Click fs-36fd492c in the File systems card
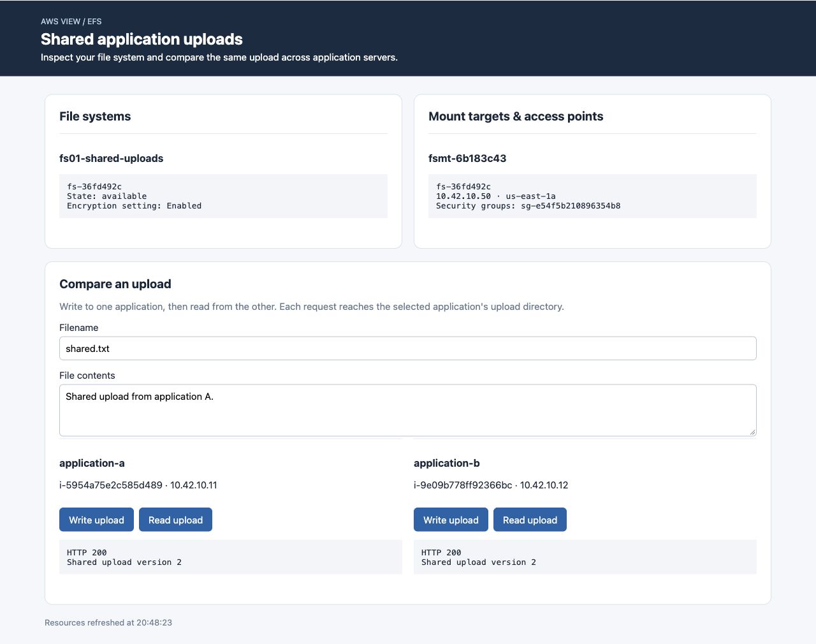Viewport: 816px width, 644px height. 94,187
